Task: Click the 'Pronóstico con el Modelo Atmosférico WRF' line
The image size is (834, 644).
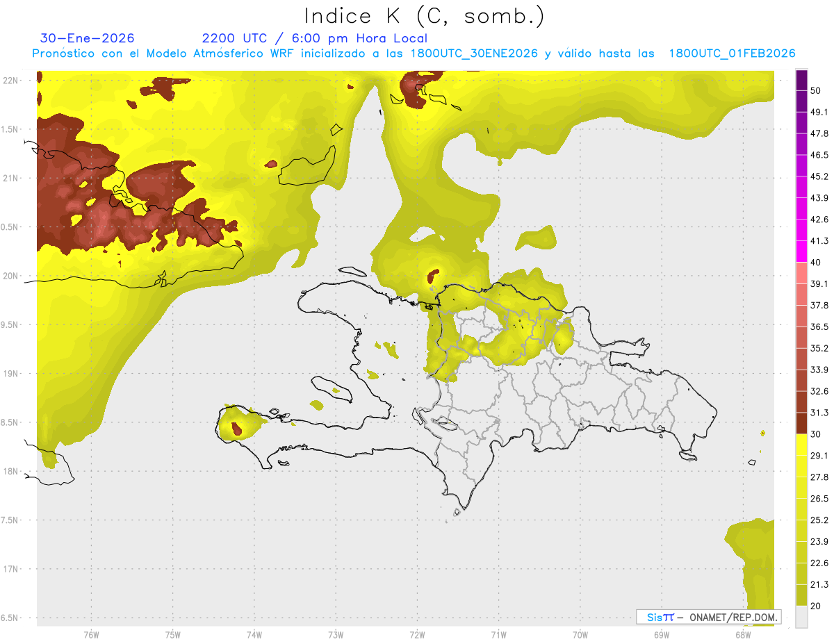Action: [414, 53]
